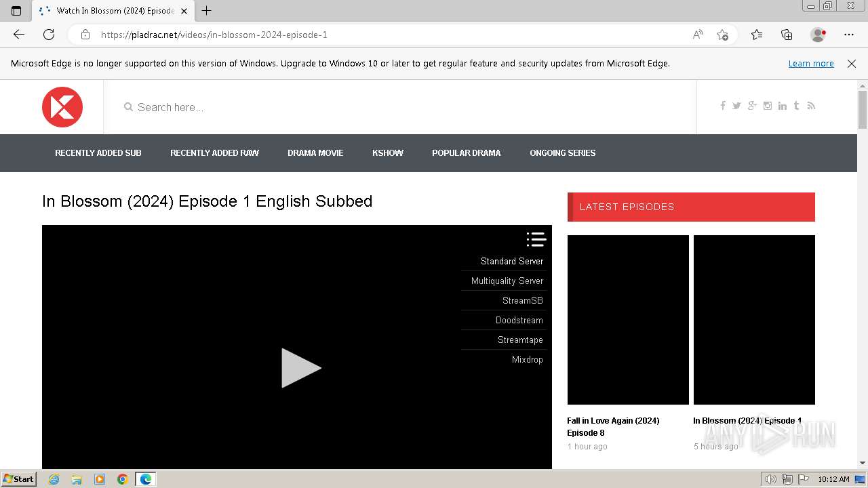Open DRAMA MOVIE menu item
Viewport: 868px width, 488px height.
tap(315, 153)
